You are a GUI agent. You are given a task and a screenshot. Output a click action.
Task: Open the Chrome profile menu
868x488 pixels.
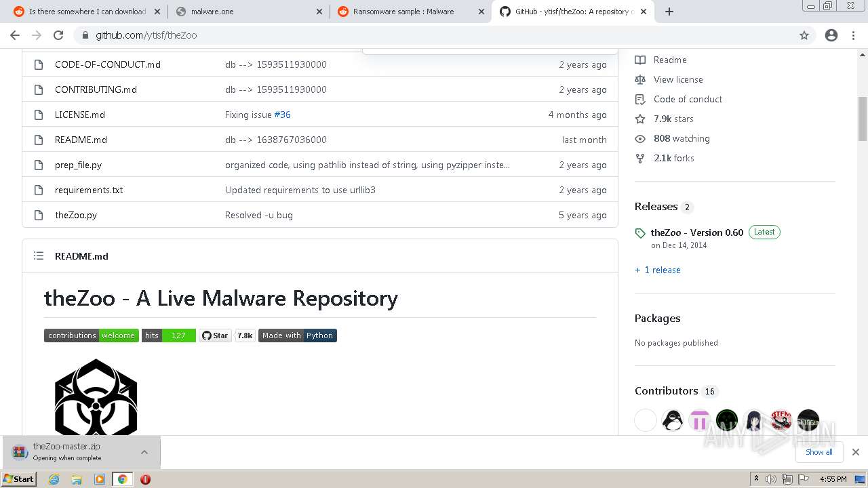tap(831, 35)
